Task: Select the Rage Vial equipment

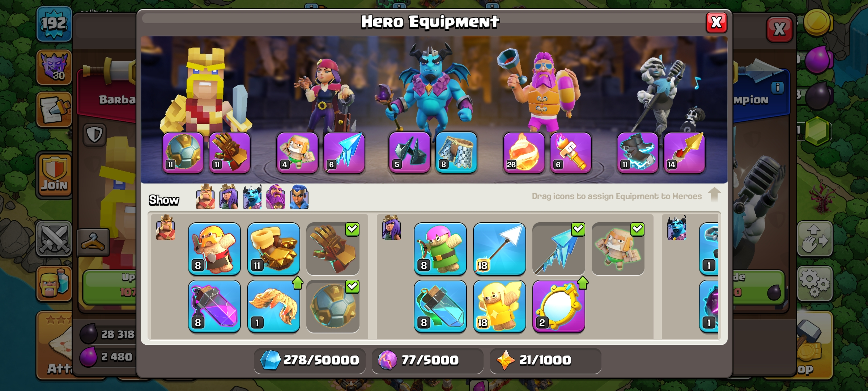Action: [214, 306]
